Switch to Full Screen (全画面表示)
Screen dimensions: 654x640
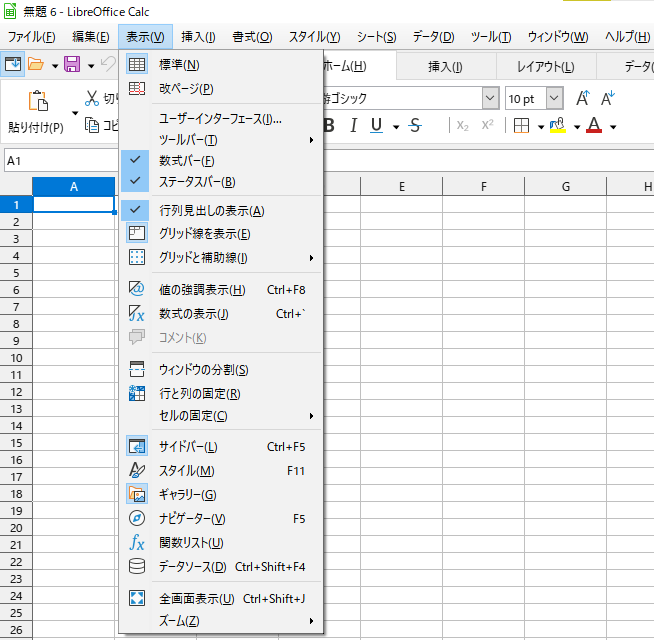[x=221, y=599]
